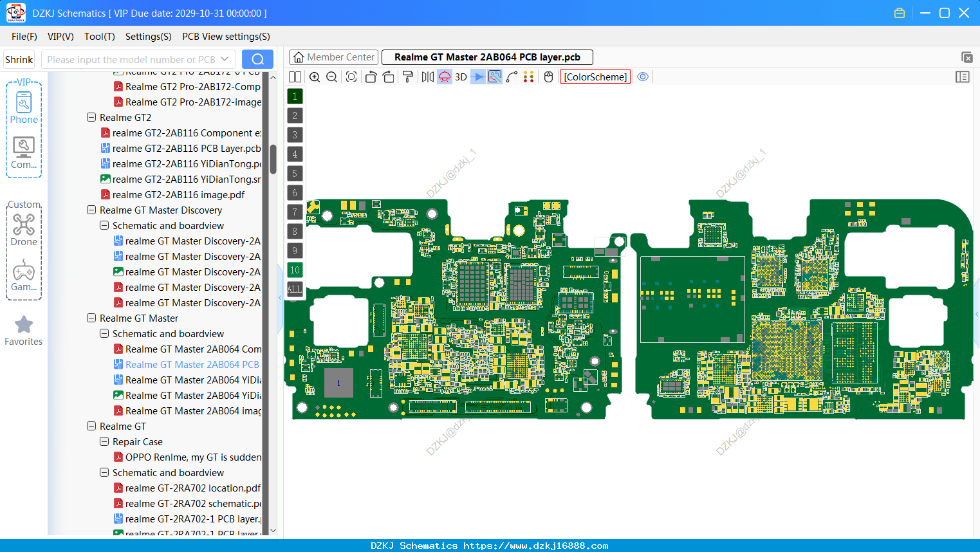Image resolution: width=980 pixels, height=552 pixels.
Task: Collapse Schematic and boardview under GT Master Discovery
Action: coord(104,226)
